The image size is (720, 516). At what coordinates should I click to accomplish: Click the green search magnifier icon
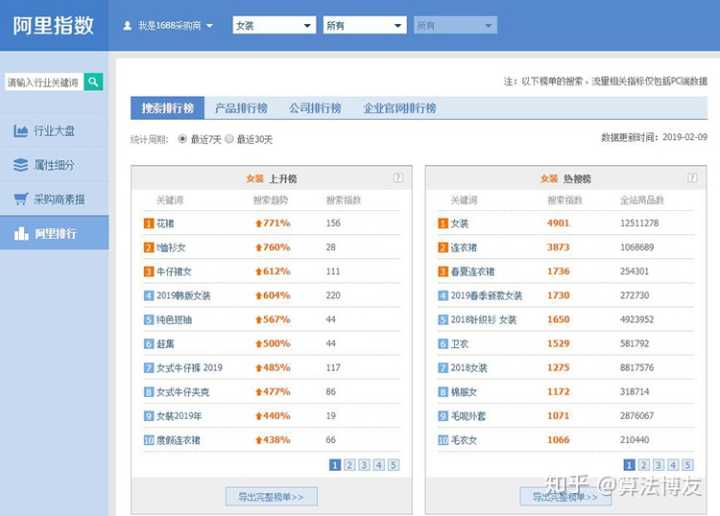point(93,82)
